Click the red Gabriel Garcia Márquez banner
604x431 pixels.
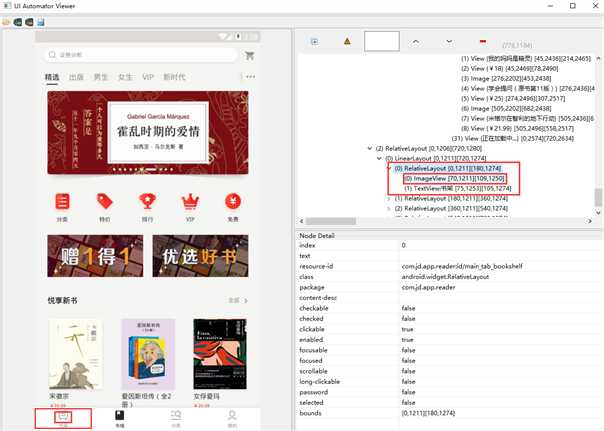point(148,132)
